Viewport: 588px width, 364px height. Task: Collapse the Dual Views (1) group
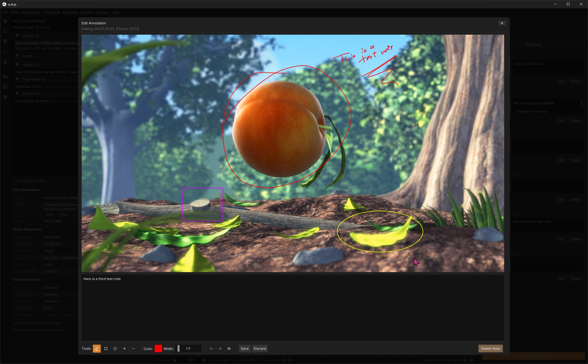(17, 79)
